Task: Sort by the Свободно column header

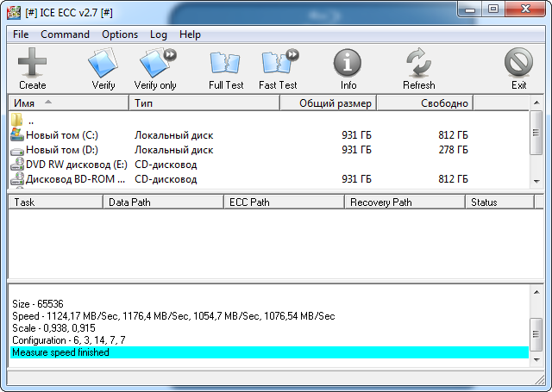Action: (x=425, y=103)
